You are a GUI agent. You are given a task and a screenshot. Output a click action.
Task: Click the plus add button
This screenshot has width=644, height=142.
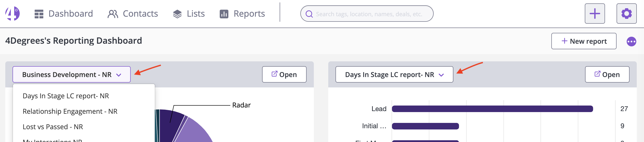pos(595,14)
